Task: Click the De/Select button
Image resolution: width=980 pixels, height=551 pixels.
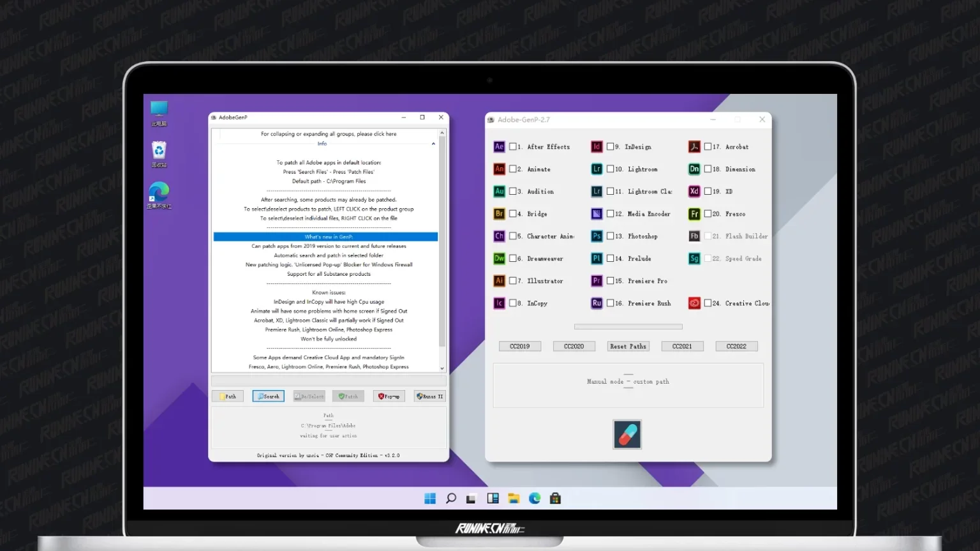Action: tap(309, 396)
